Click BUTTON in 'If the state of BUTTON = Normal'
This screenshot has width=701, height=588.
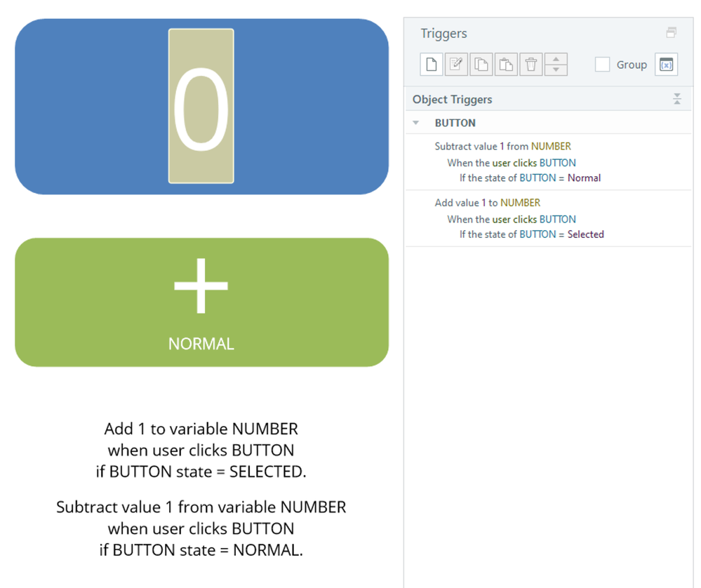click(538, 178)
